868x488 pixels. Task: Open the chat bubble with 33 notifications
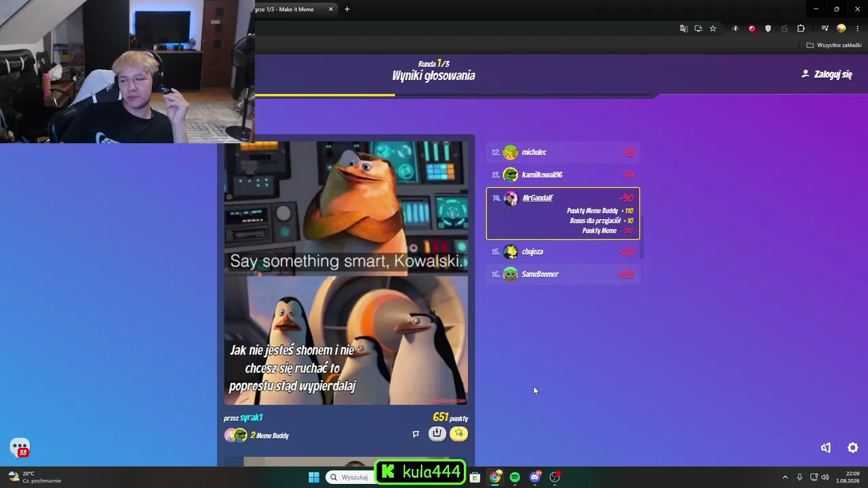(20, 448)
